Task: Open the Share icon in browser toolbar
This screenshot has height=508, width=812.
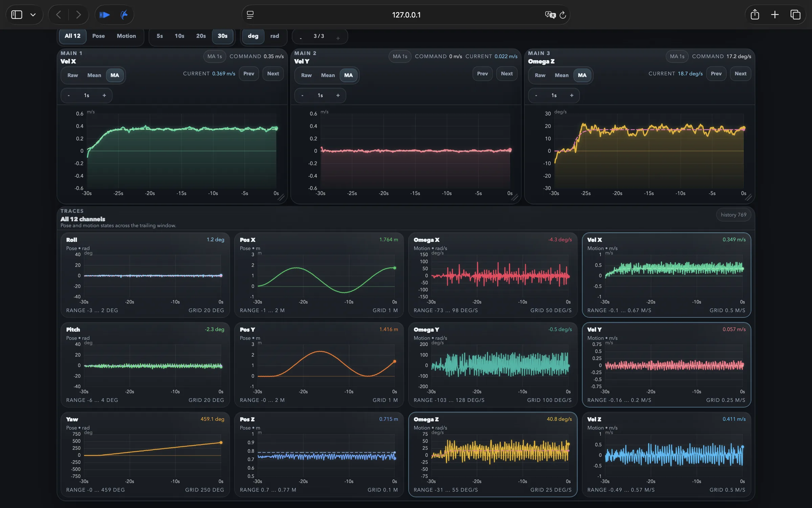Action: click(755, 15)
